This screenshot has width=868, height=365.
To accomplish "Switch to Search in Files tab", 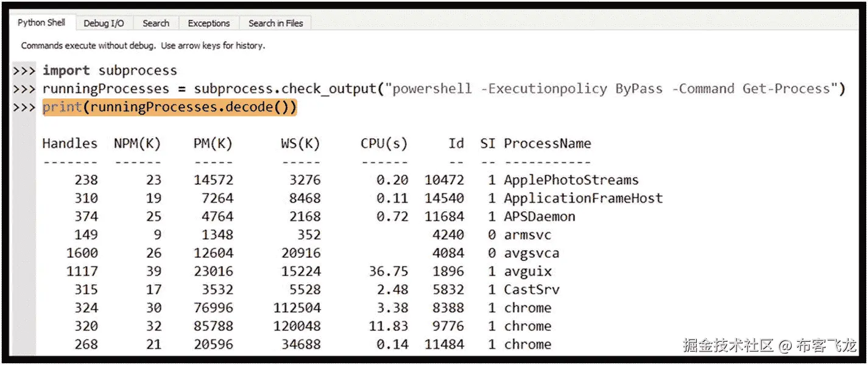I will [275, 23].
